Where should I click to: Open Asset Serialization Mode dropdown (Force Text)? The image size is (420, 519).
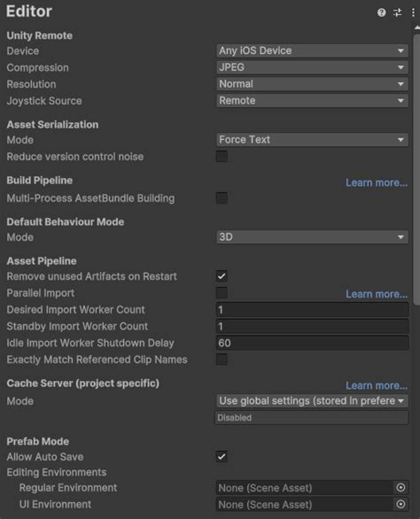(312, 140)
